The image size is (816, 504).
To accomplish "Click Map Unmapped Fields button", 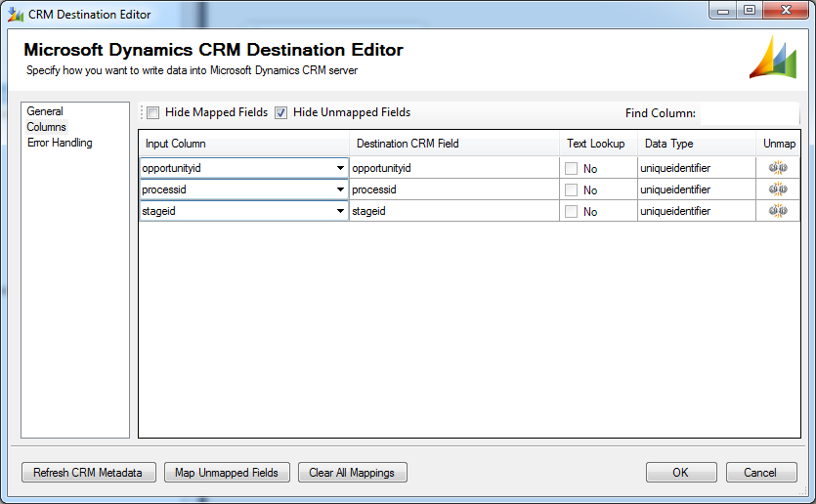I will pyautogui.click(x=227, y=473).
